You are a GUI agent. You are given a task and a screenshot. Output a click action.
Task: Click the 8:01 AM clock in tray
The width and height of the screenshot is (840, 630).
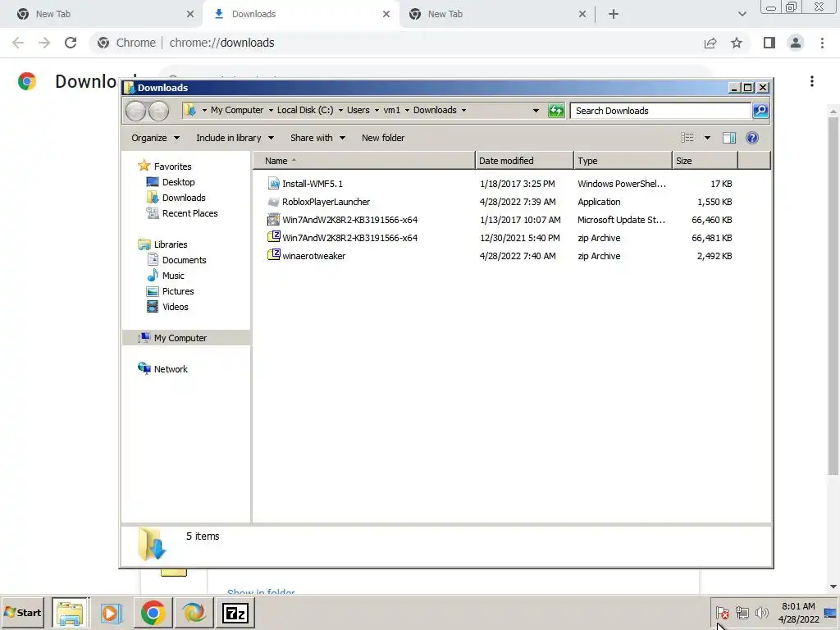click(798, 606)
